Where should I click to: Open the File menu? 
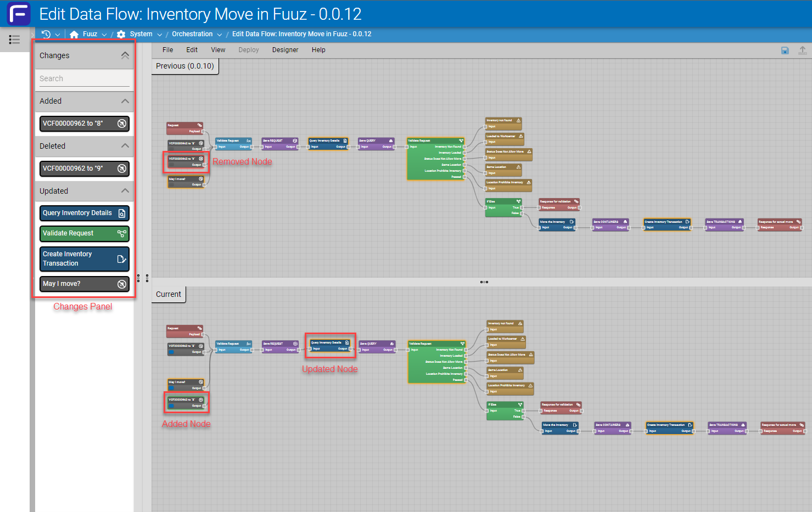click(167, 50)
